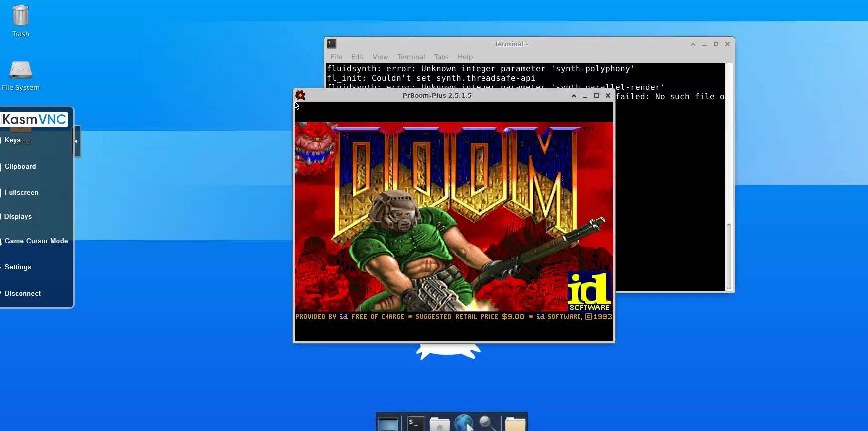868x431 pixels.
Task: Minimize the Terminal window
Action: [704, 44]
